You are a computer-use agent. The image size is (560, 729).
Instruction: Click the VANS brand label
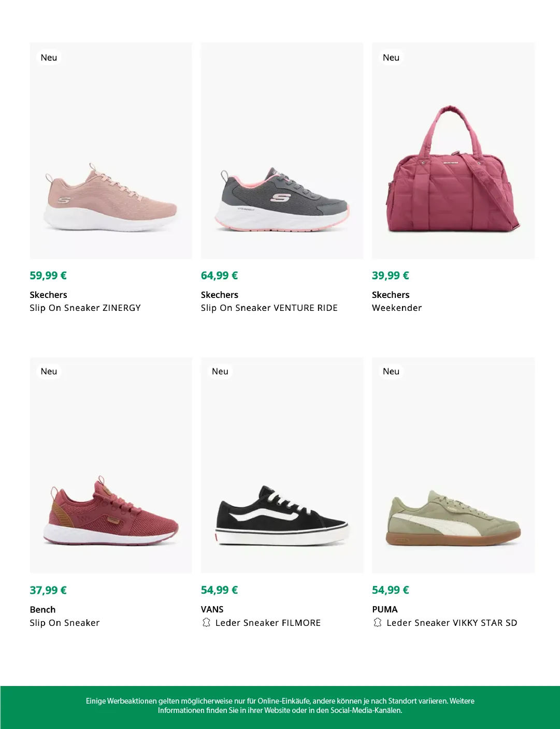click(x=212, y=609)
